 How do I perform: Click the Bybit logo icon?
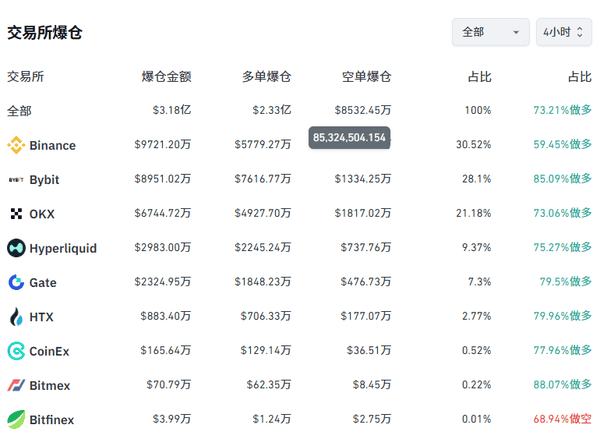(16, 180)
